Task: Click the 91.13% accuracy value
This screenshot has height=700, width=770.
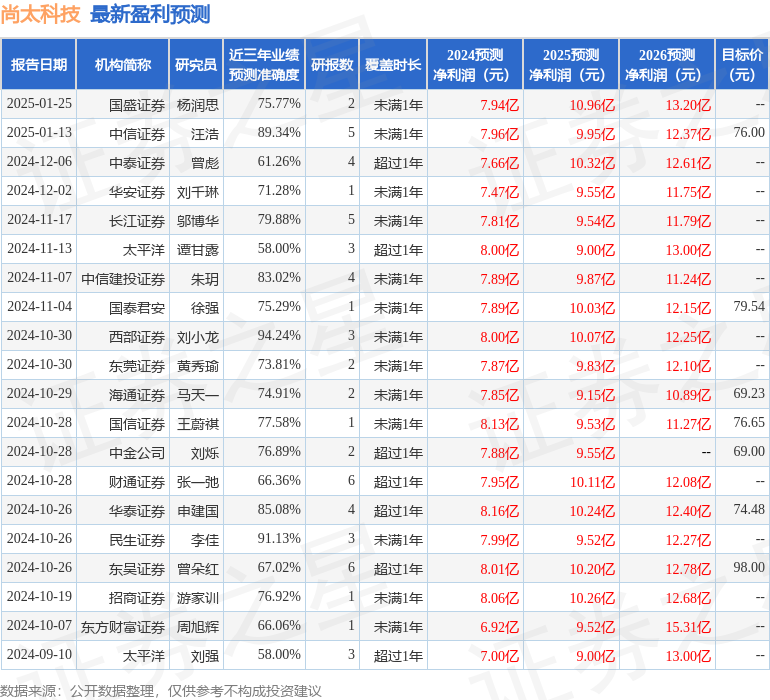Action: pos(279,538)
